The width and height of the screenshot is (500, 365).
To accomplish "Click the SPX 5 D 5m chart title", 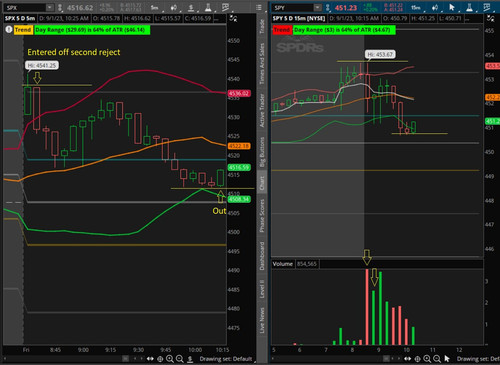I will coord(20,18).
